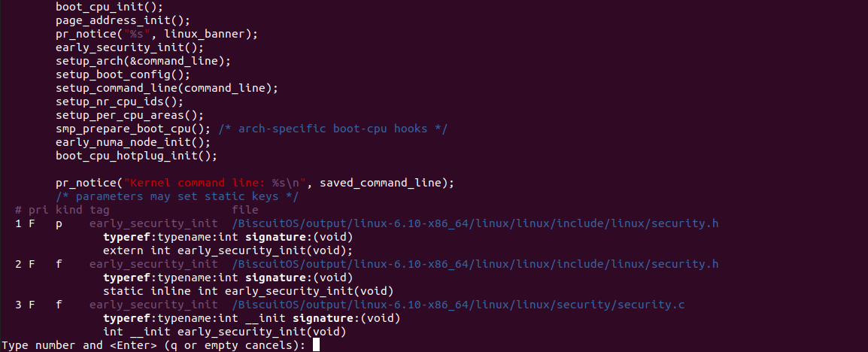Click the 'parameters may set static keys' comment
Viewport: 868px width, 352px height.
(178, 196)
